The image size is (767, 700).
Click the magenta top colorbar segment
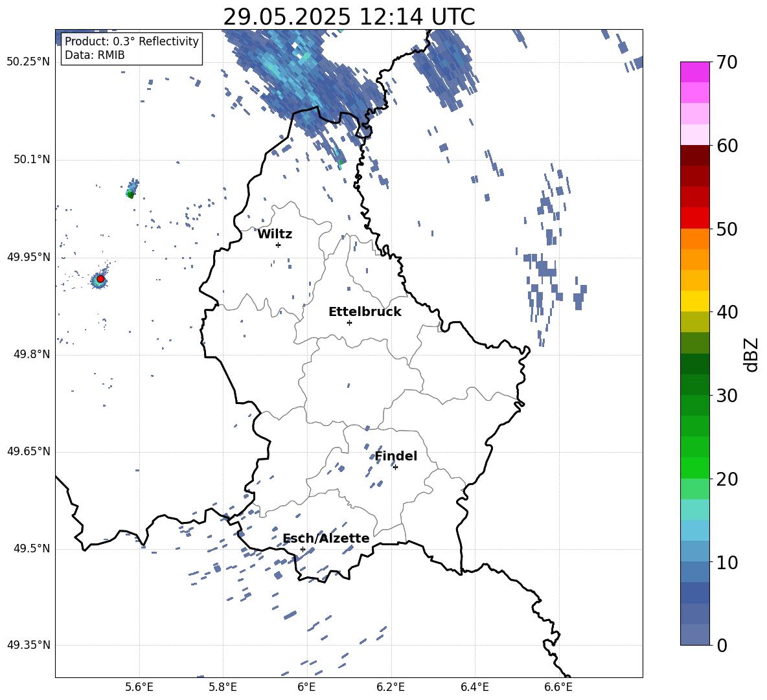pos(695,72)
